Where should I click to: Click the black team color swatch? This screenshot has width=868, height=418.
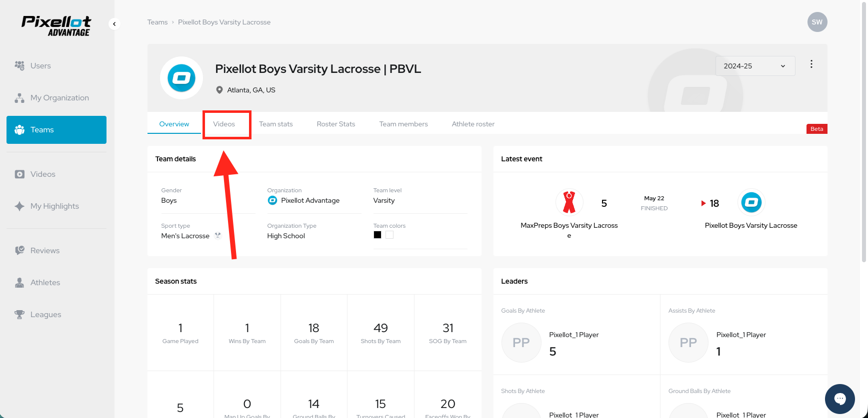[x=377, y=235]
